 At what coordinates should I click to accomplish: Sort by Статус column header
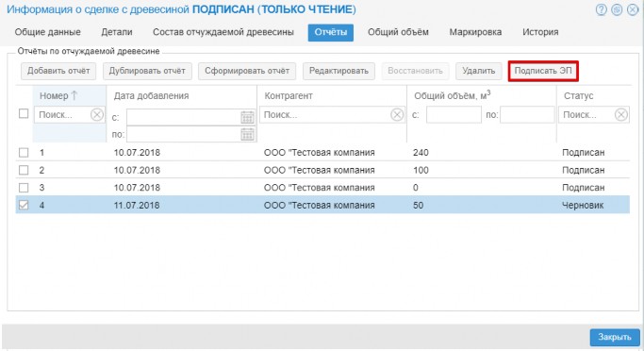pos(578,95)
